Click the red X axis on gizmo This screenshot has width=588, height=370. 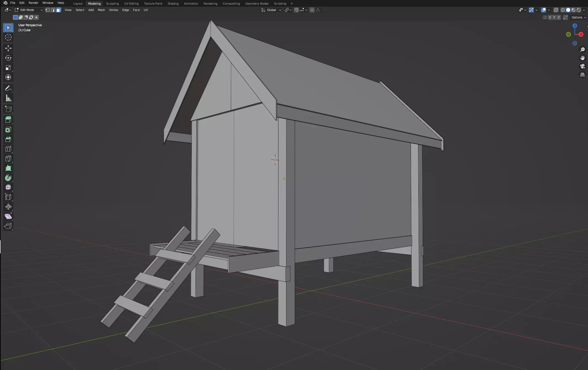tap(581, 34)
